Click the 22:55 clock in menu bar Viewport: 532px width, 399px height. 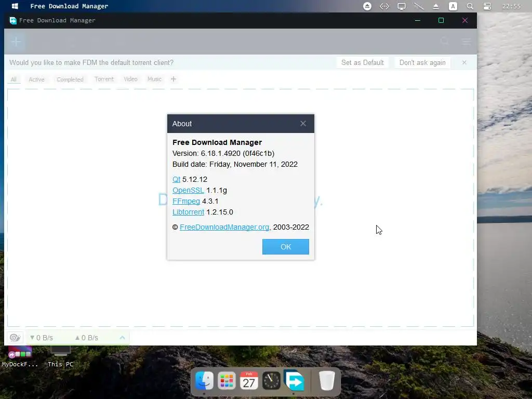tap(511, 6)
